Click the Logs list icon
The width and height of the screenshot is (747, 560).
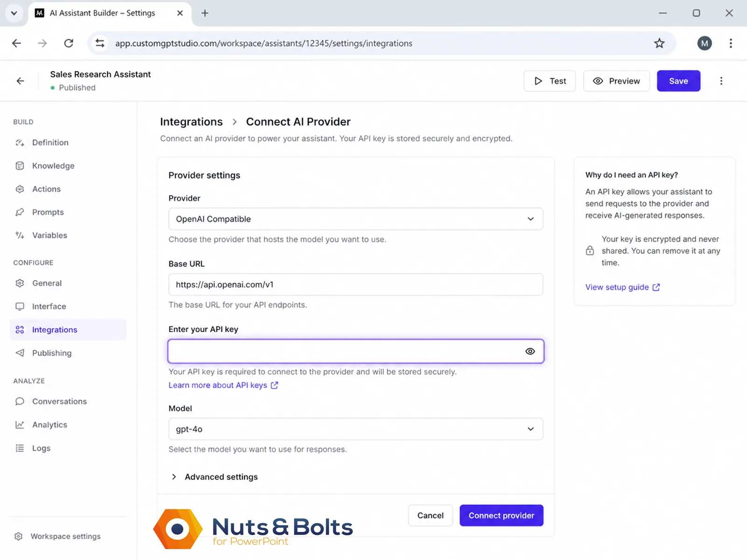coord(20,448)
